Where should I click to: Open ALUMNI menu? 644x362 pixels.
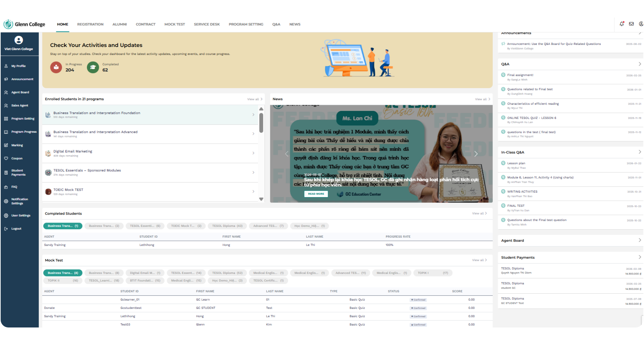point(119,24)
